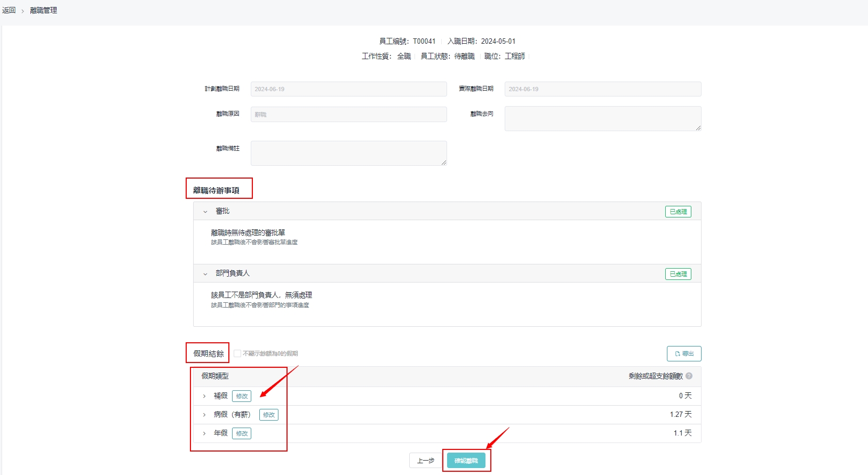Click into the 離職去向 text area

(x=602, y=118)
